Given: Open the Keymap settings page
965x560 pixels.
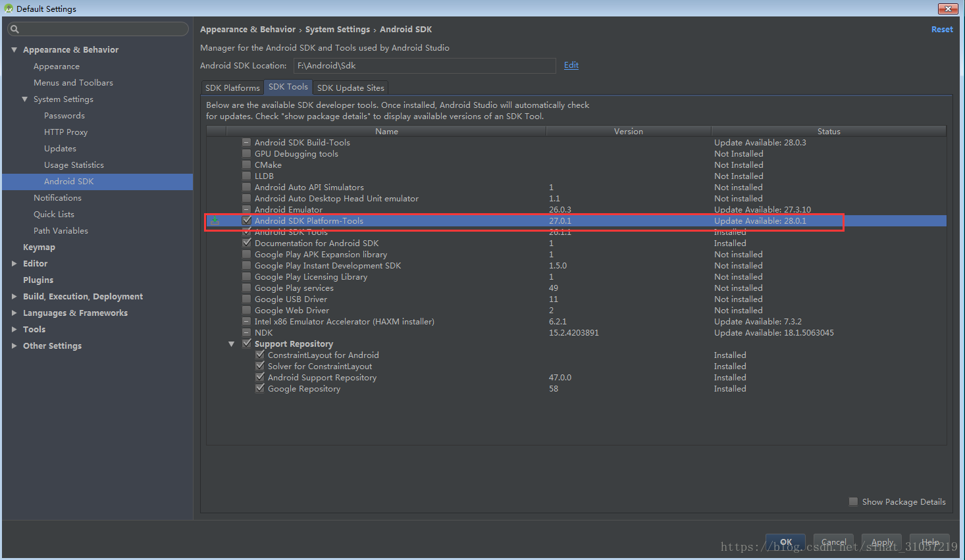Looking at the screenshot, I should pyautogui.click(x=39, y=247).
